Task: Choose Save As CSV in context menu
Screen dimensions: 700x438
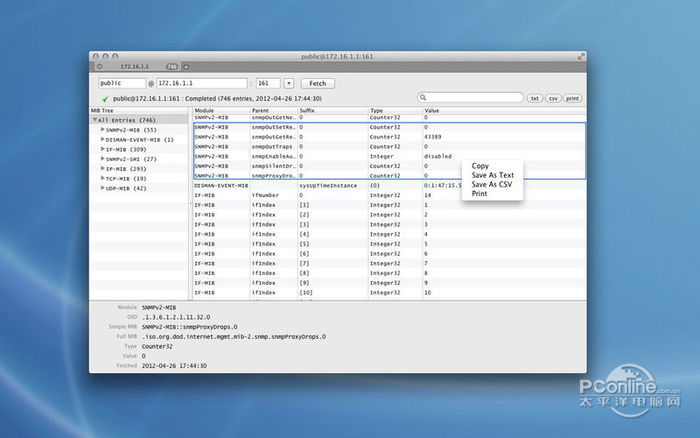Action: click(491, 184)
